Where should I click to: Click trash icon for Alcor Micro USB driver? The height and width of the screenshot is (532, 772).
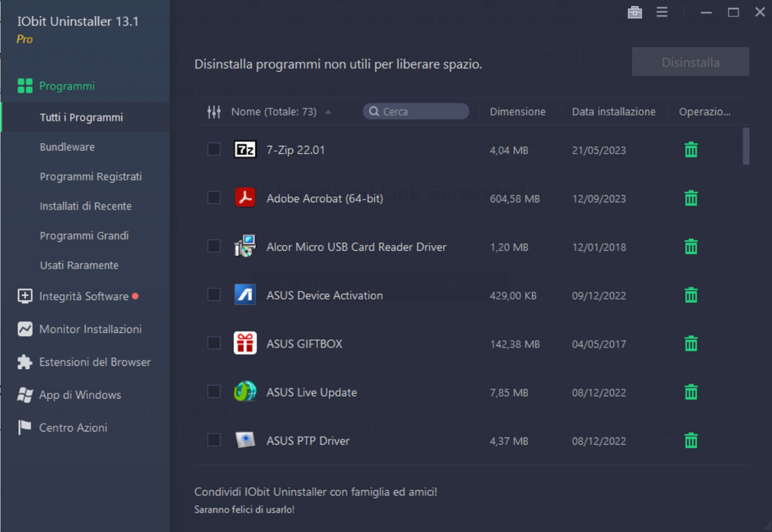[x=691, y=246]
